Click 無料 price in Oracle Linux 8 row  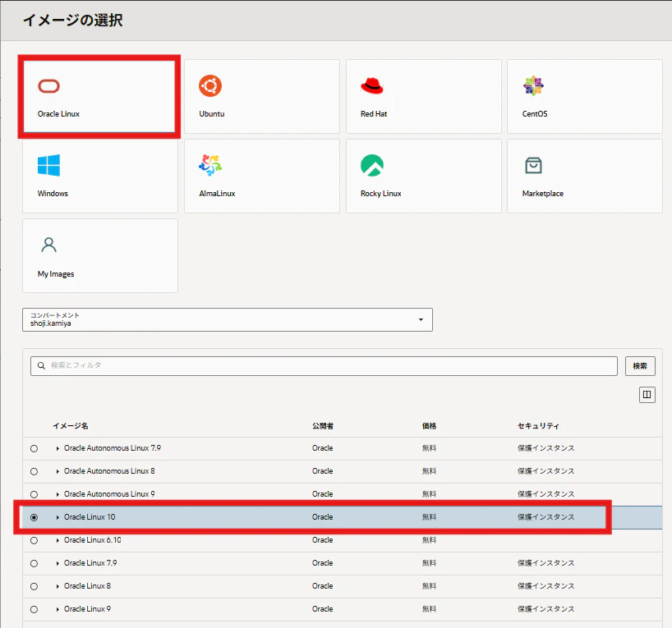(x=429, y=586)
